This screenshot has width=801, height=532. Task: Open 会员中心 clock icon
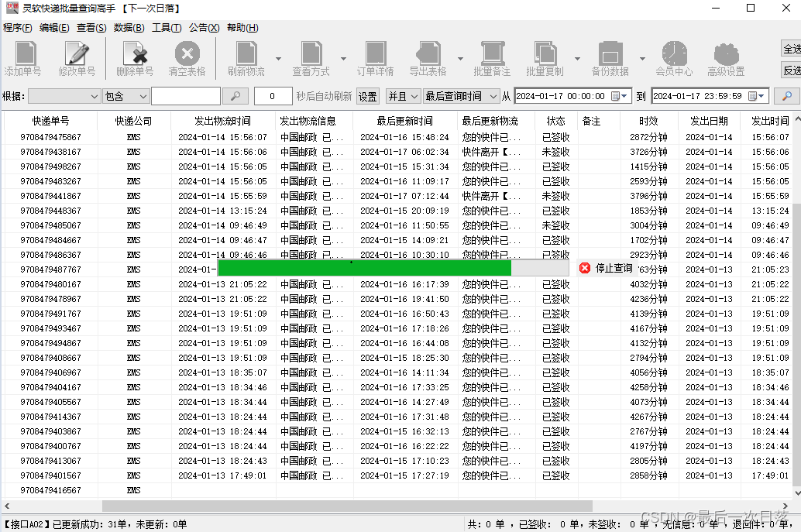(674, 53)
